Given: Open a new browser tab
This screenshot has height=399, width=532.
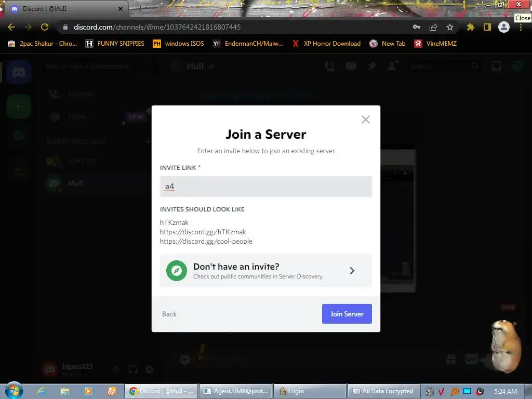Looking at the screenshot, I should (140, 9).
